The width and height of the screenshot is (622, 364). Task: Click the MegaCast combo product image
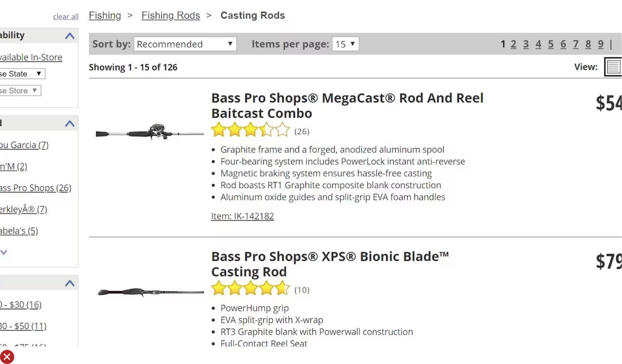[150, 132]
